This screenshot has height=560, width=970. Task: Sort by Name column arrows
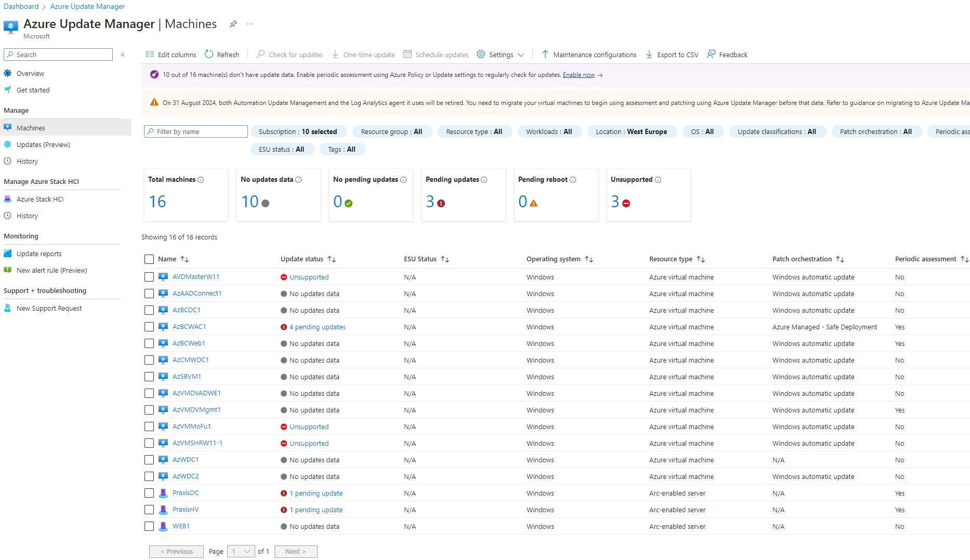(185, 259)
